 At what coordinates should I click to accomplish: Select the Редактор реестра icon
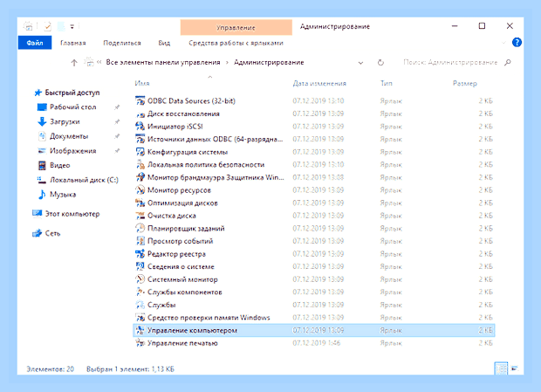pyautogui.click(x=140, y=254)
